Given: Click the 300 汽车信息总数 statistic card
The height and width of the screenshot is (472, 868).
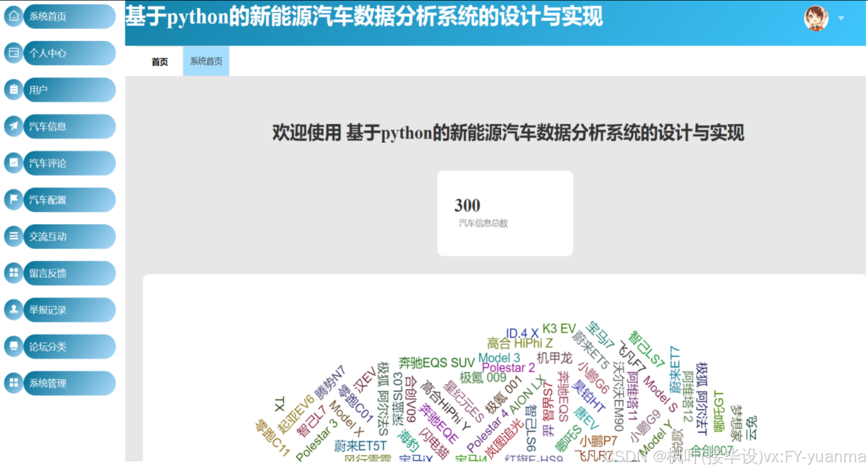Looking at the screenshot, I should click(x=505, y=213).
